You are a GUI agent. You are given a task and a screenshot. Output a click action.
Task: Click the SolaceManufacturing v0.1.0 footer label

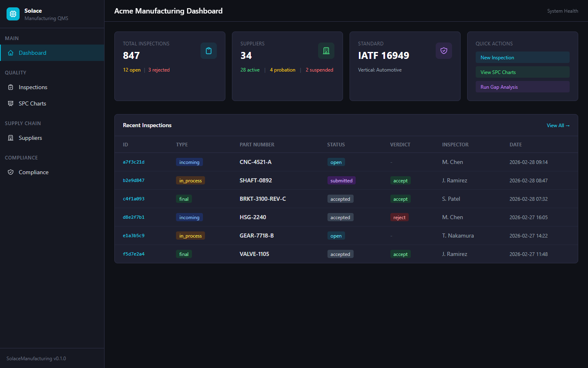35,358
